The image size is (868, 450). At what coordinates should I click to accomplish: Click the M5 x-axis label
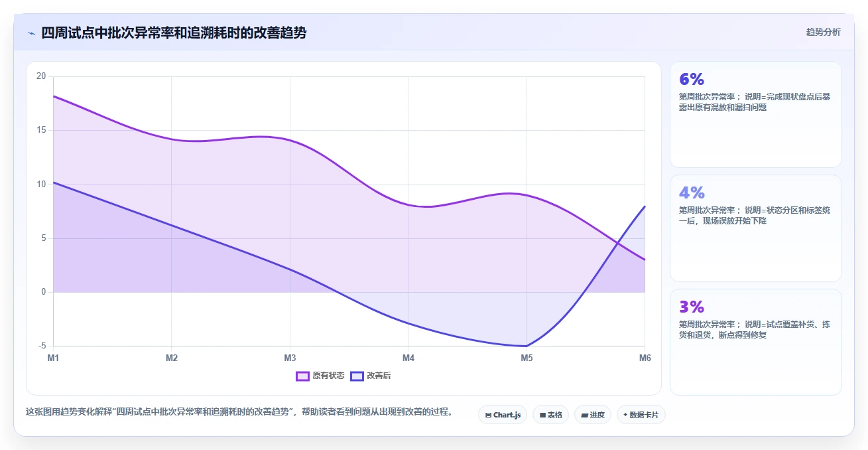click(527, 358)
